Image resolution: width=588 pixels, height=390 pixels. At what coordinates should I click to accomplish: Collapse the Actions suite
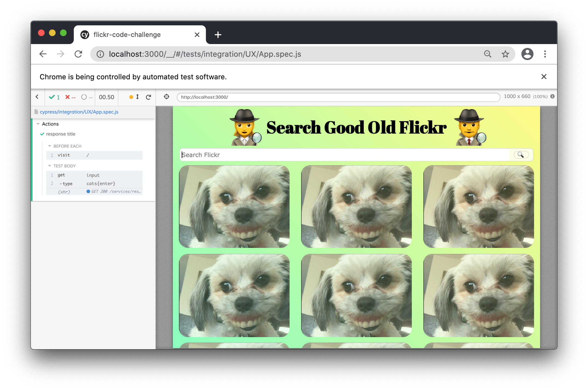50,124
